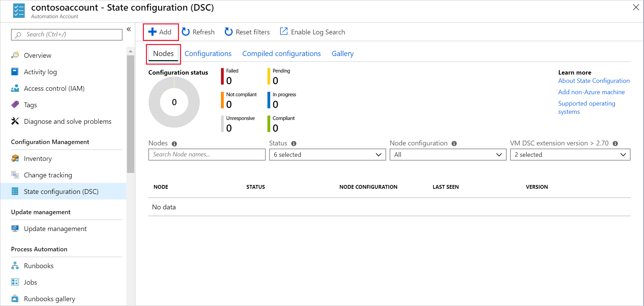Click info icon next to Node configuration

click(x=454, y=143)
